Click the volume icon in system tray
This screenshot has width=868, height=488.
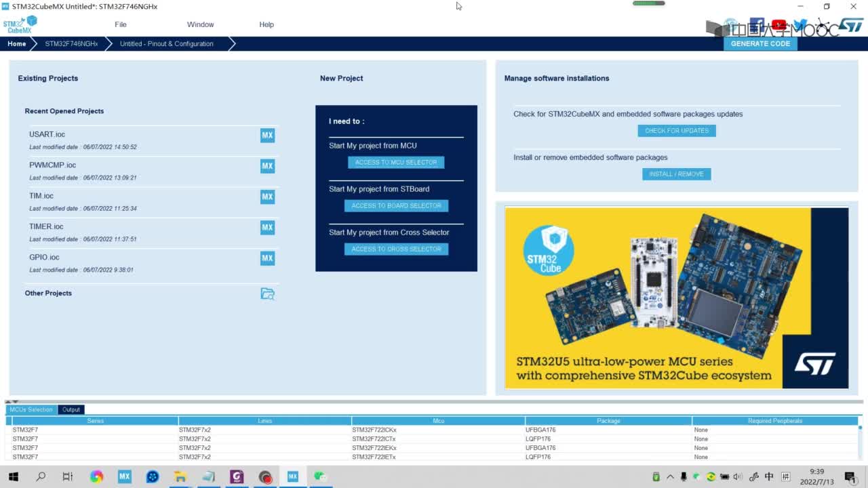tap(738, 476)
